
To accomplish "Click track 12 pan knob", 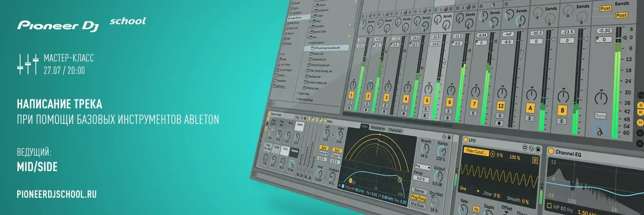I will [501, 93].
